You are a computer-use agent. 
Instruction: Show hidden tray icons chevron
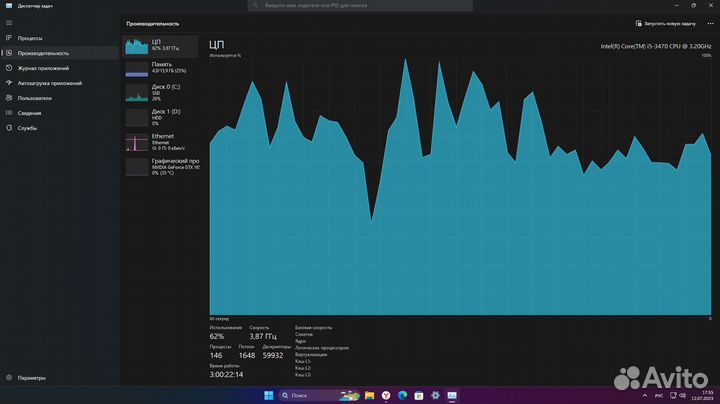click(645, 395)
